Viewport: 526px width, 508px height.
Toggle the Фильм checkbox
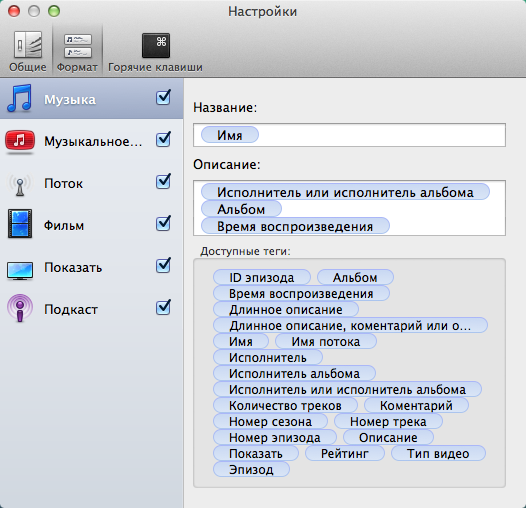pos(163,223)
